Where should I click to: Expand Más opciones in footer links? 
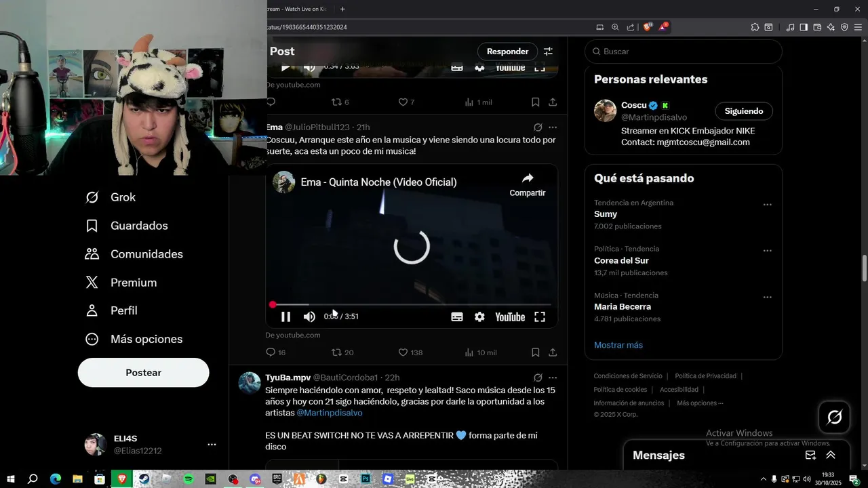(700, 403)
